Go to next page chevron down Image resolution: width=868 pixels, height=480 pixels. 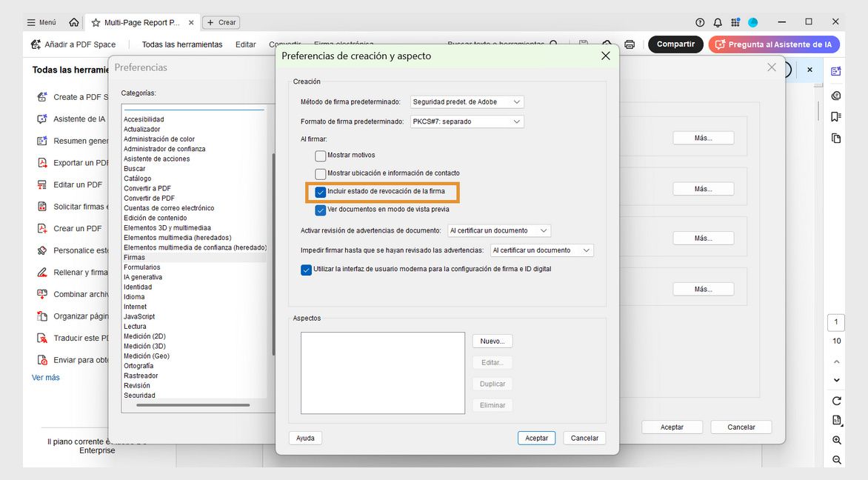click(x=836, y=380)
